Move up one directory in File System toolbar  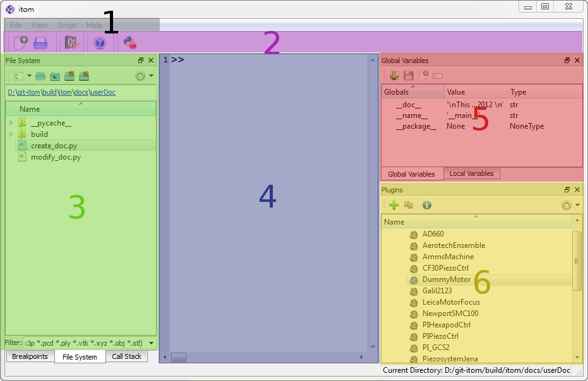click(x=54, y=76)
